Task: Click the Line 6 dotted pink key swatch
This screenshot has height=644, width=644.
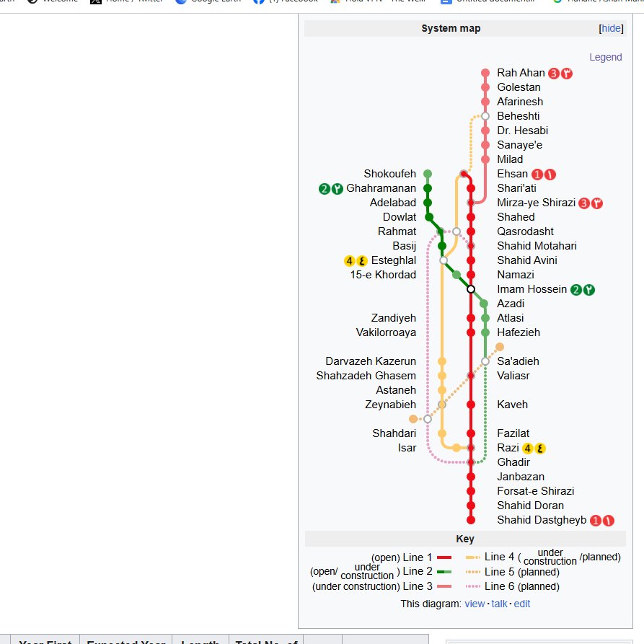Action: point(473,586)
